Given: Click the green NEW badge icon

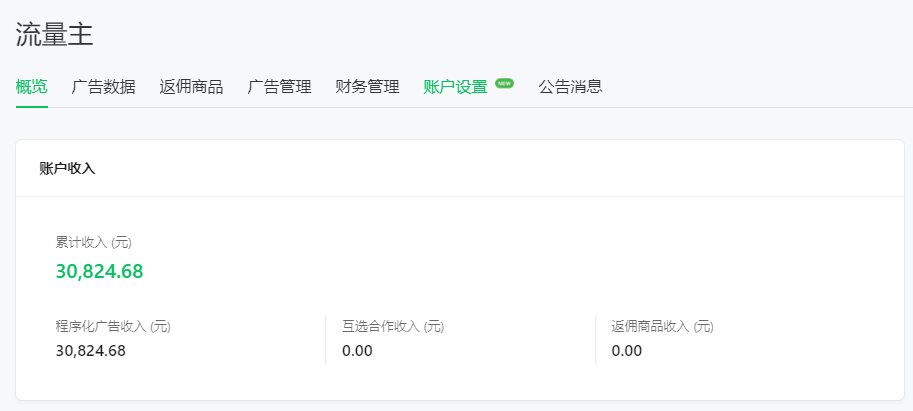Looking at the screenshot, I should pos(504,83).
